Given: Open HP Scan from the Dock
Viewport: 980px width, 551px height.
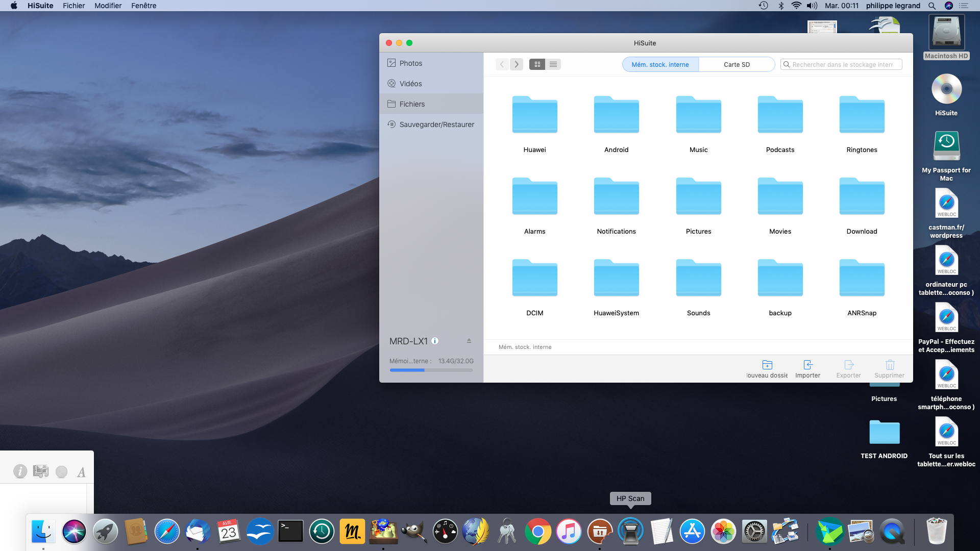Looking at the screenshot, I should click(x=630, y=532).
